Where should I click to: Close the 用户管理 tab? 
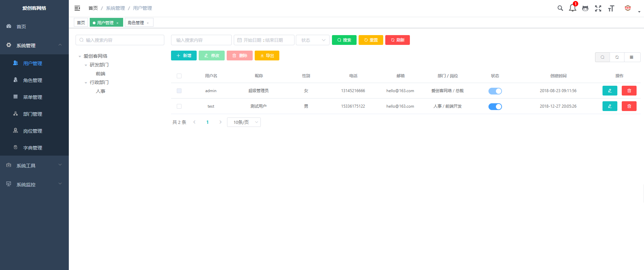(x=117, y=23)
